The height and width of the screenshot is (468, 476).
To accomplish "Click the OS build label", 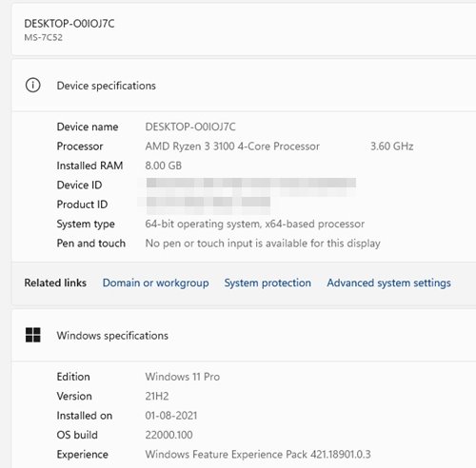I will (77, 435).
